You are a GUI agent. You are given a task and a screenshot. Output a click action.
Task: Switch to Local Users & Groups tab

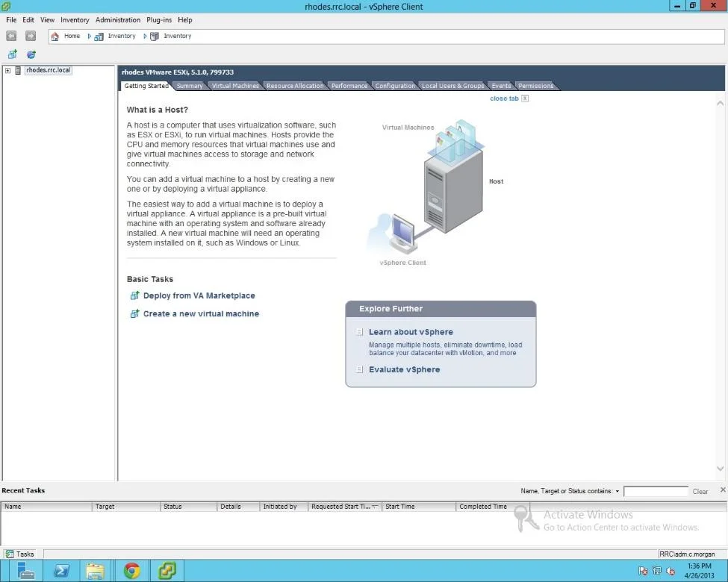[452, 86]
